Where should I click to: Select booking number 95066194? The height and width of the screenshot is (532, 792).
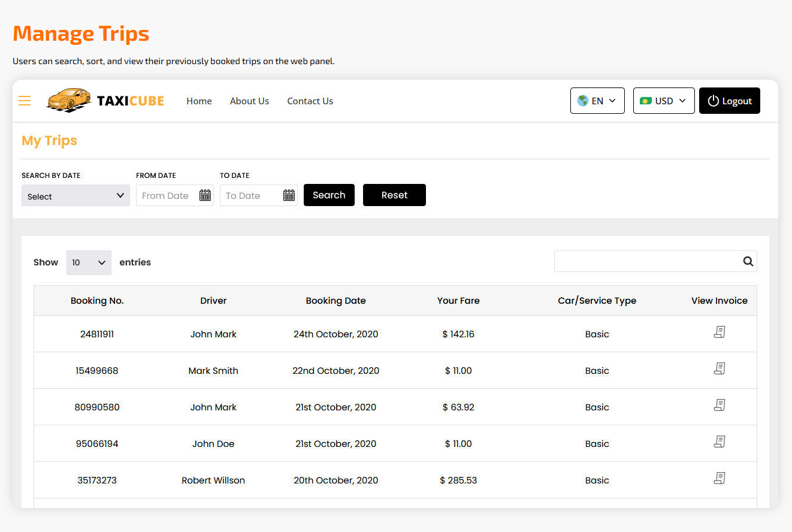97,444
